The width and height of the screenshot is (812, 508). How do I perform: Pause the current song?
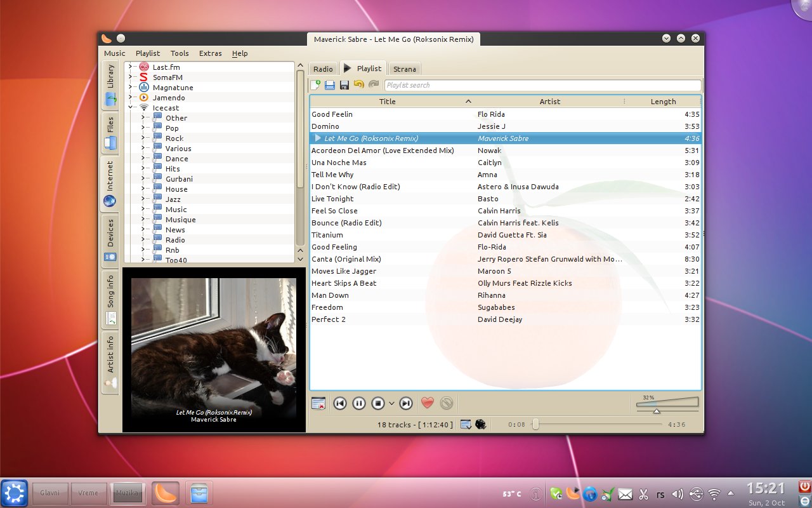pos(359,403)
